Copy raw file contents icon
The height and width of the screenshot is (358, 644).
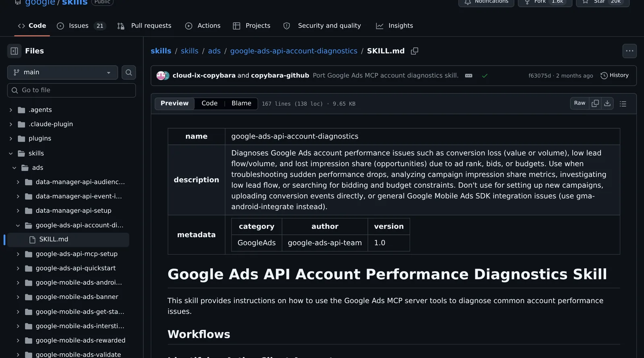[595, 103]
